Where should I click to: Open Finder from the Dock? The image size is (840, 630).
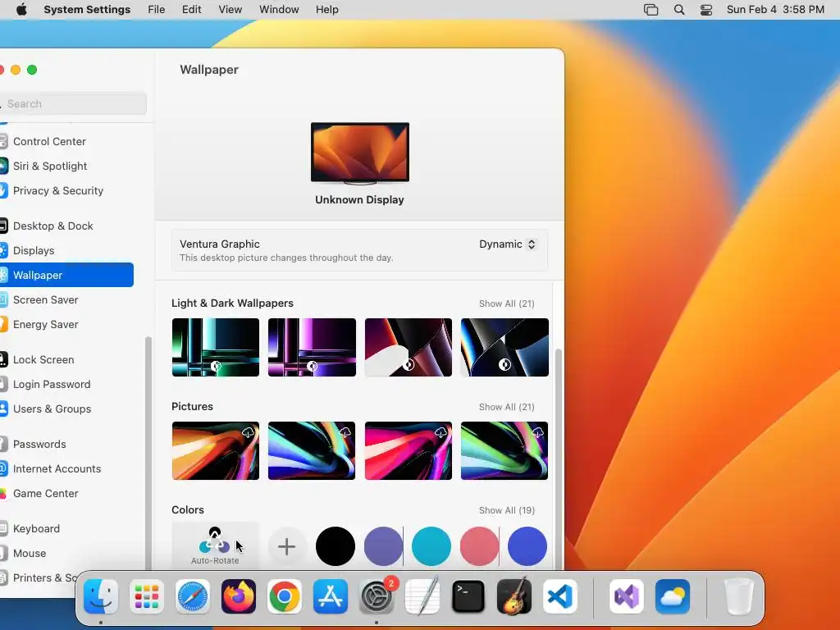tap(101, 597)
